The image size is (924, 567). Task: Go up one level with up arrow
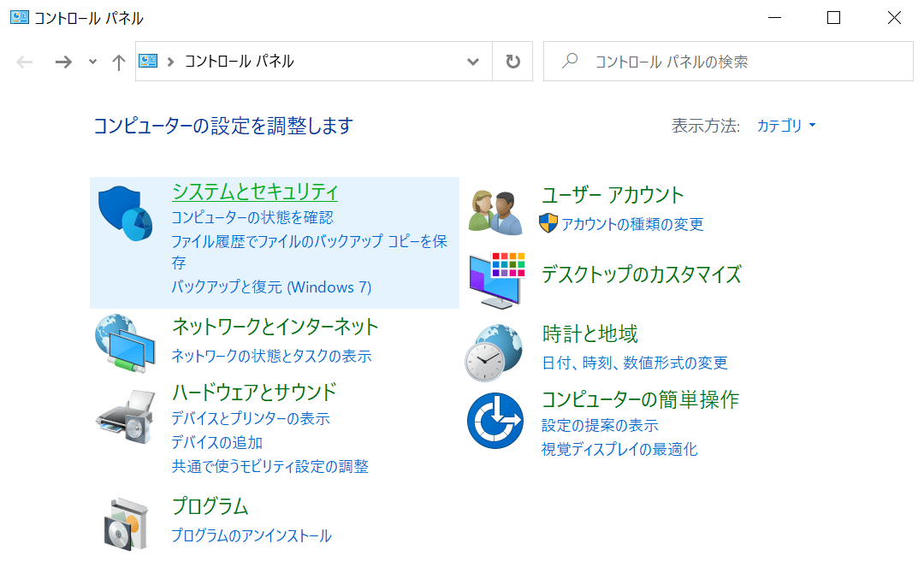pyautogui.click(x=119, y=62)
